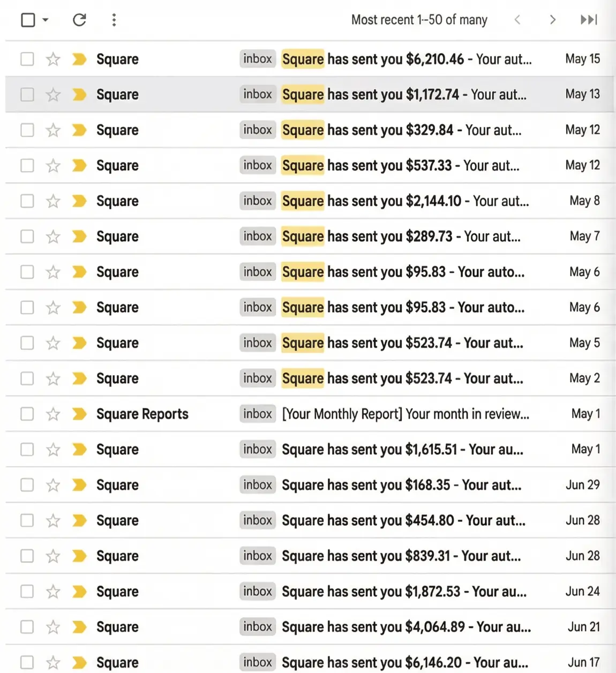
Task: Check the box for the $329.84 email
Action: 27,130
